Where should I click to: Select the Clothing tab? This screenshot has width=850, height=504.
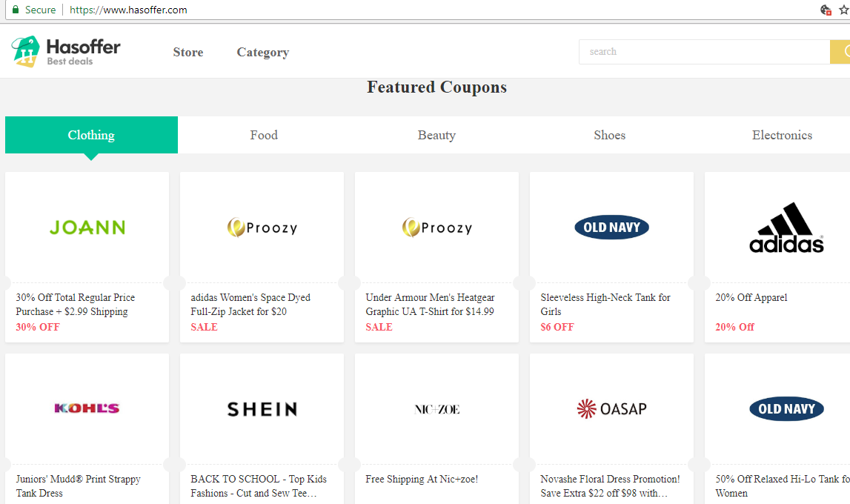click(91, 135)
